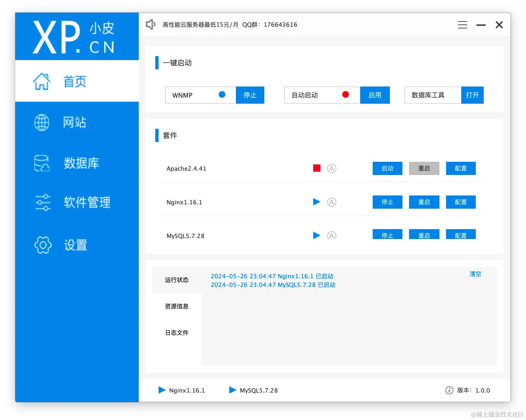Click the database cloud icon

[x=42, y=163]
